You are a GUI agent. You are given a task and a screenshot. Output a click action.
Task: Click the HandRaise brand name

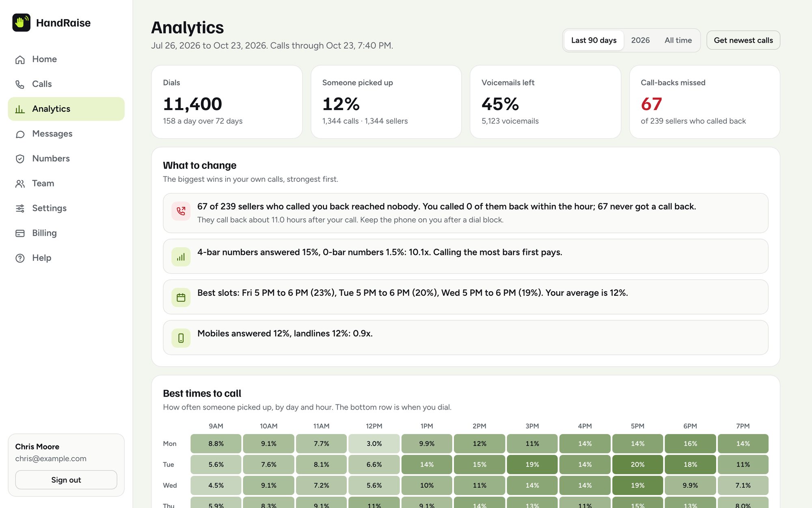pos(63,23)
